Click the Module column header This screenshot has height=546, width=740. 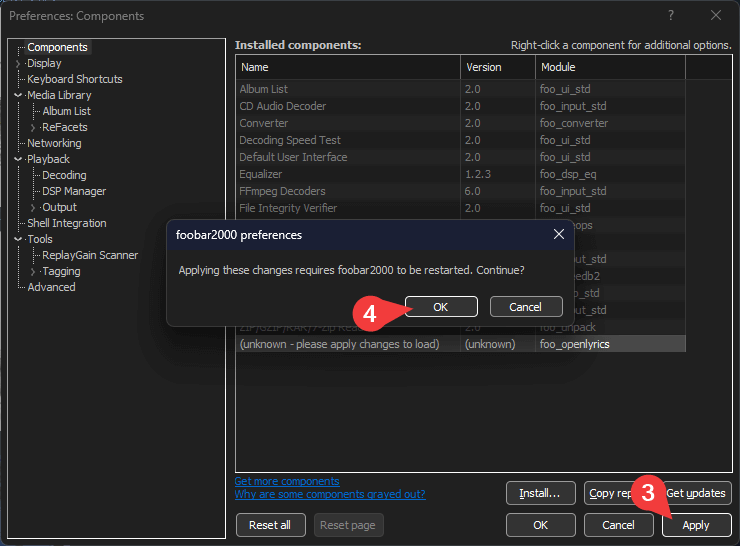pos(609,67)
